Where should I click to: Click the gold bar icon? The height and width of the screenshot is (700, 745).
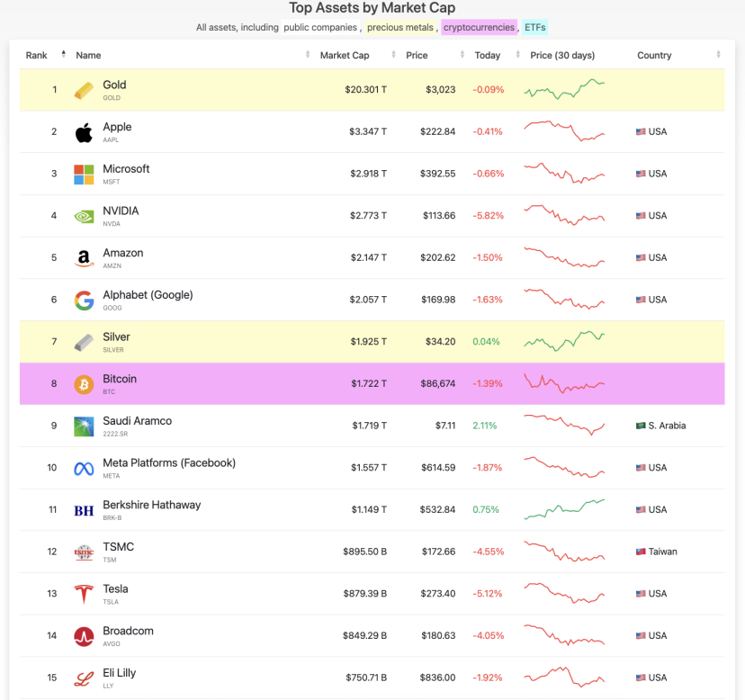[x=84, y=90]
